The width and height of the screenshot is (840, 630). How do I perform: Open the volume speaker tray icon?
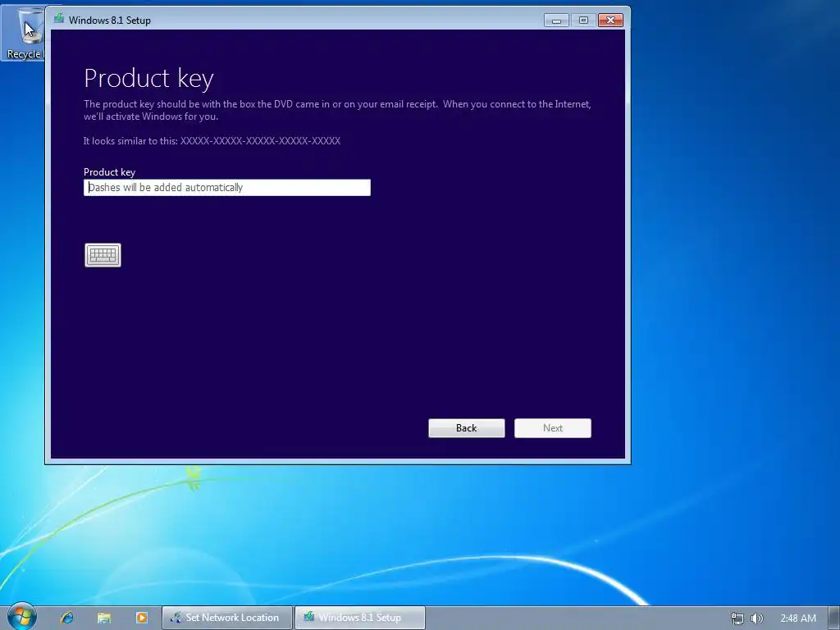tap(757, 619)
